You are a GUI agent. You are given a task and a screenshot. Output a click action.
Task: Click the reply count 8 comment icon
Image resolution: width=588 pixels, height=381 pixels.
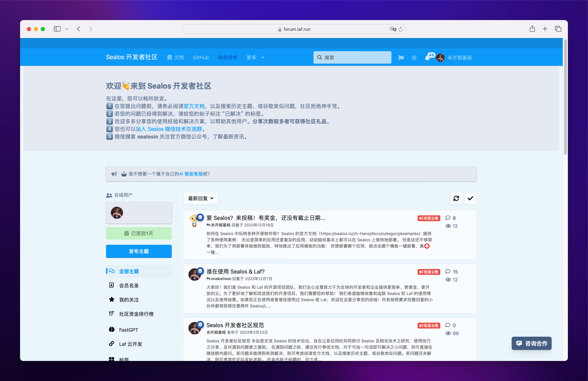coord(448,218)
